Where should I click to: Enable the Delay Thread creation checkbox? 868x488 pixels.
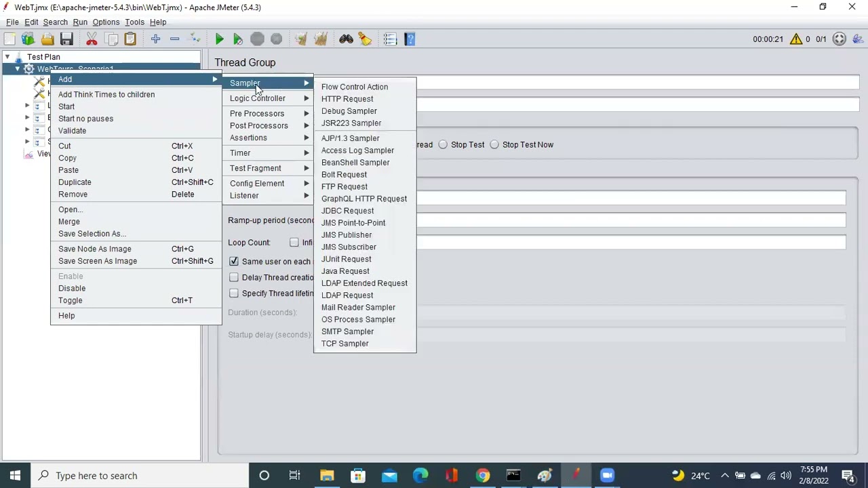click(x=234, y=277)
